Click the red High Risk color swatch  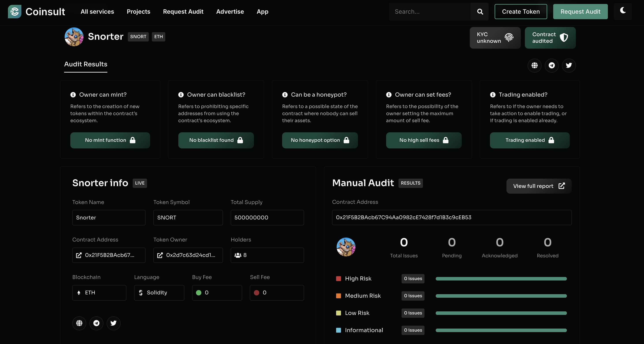coord(339,279)
